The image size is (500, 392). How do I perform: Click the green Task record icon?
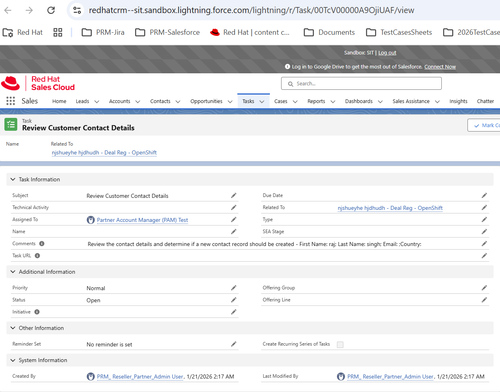[11, 125]
